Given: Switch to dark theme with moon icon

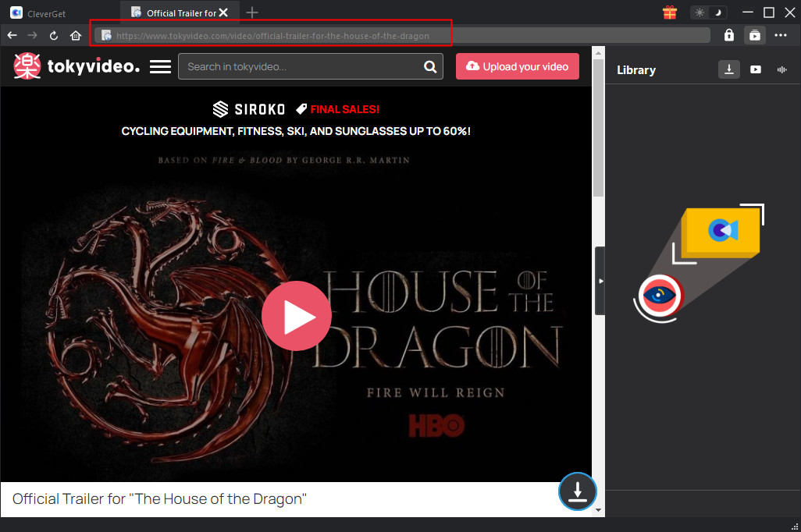Looking at the screenshot, I should pyautogui.click(x=717, y=12).
